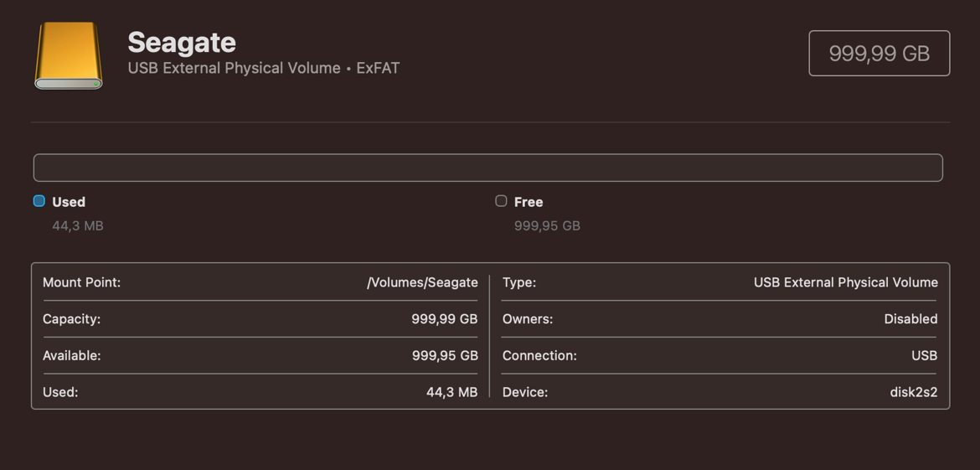980x470 pixels.
Task: Click the 'Type:' row label
Action: (518, 282)
